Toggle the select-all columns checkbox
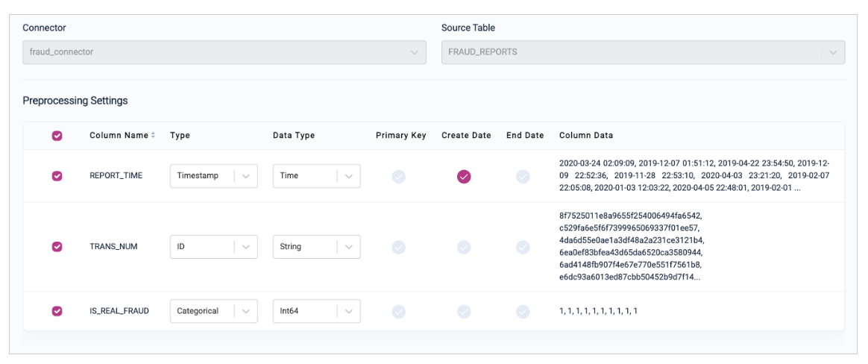Viewport: 868px width, 364px height. coord(57,136)
